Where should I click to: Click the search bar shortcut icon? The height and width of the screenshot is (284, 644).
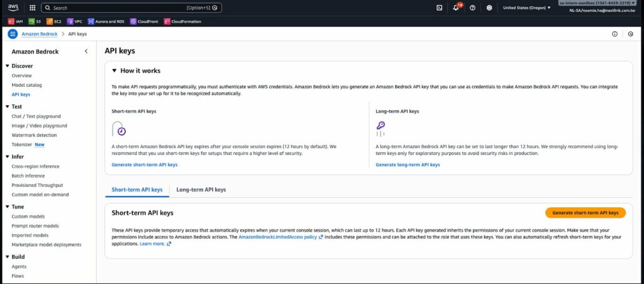(x=215, y=8)
